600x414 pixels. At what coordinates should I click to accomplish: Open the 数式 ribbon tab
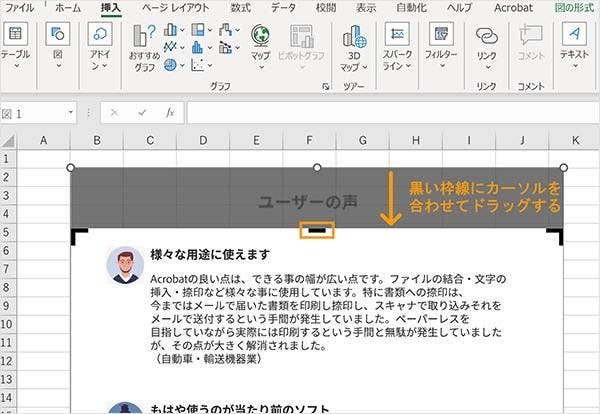tap(241, 8)
